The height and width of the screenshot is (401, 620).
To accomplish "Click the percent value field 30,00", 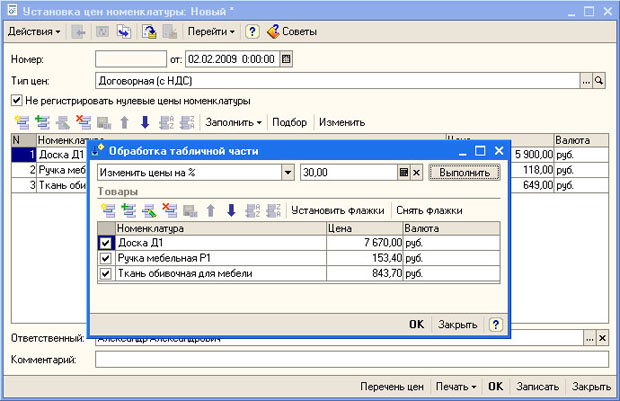I will (x=349, y=172).
